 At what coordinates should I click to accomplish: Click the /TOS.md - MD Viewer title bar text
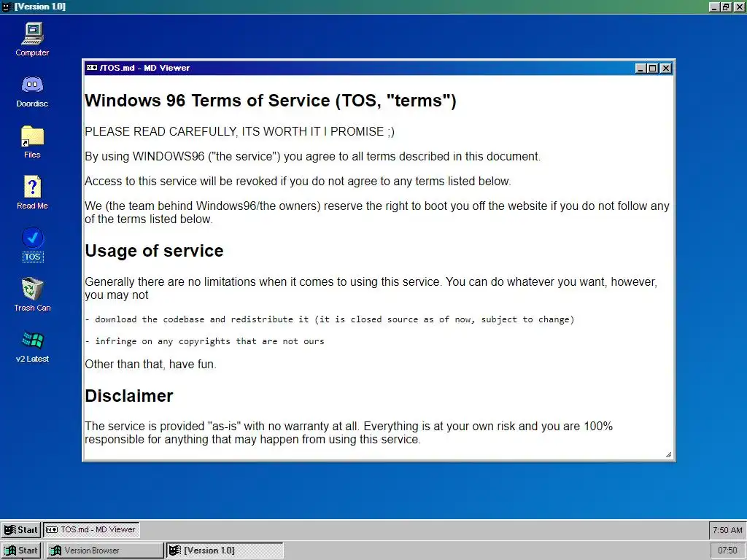click(145, 68)
